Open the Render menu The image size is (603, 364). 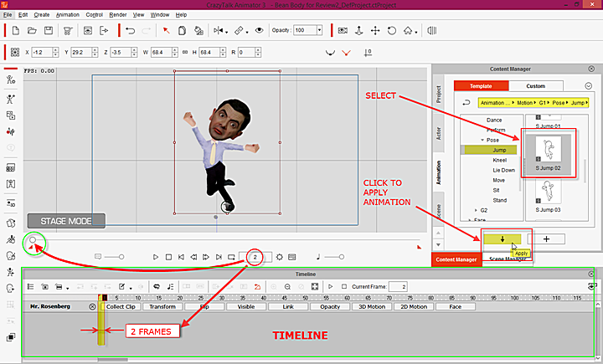point(118,14)
